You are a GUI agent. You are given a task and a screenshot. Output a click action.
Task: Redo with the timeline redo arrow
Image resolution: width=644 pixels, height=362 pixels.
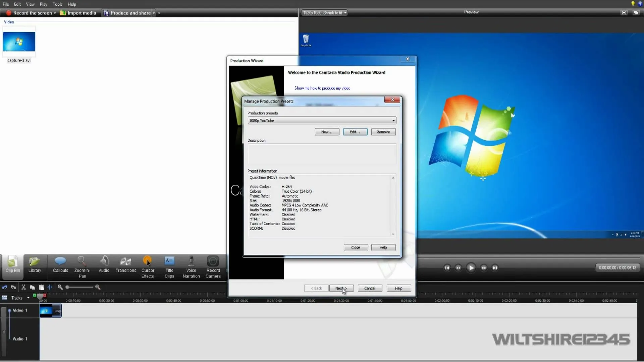(13, 287)
